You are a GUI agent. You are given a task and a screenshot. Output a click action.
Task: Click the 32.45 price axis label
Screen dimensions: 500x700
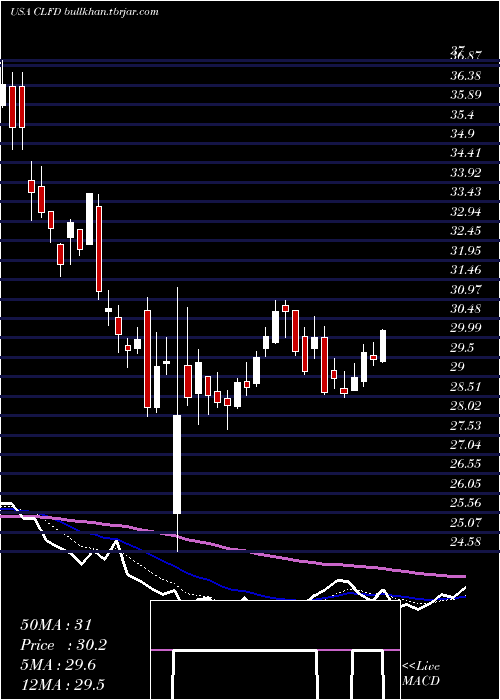465,231
